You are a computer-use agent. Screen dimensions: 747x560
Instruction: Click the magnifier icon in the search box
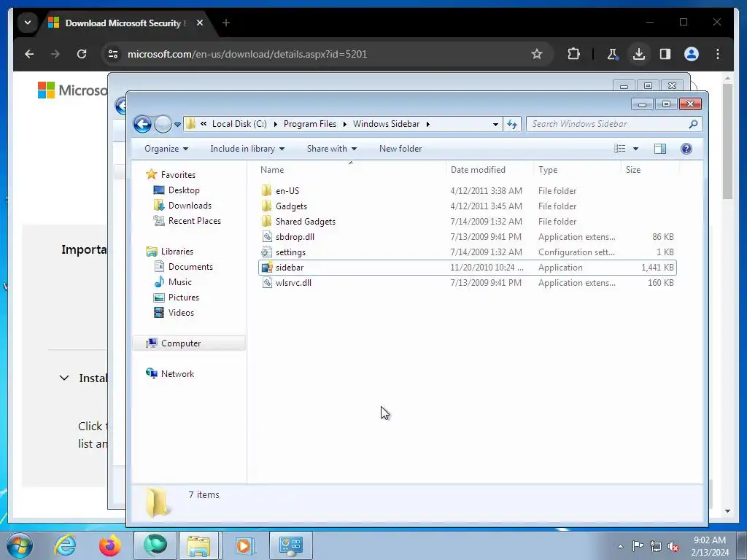pos(693,124)
